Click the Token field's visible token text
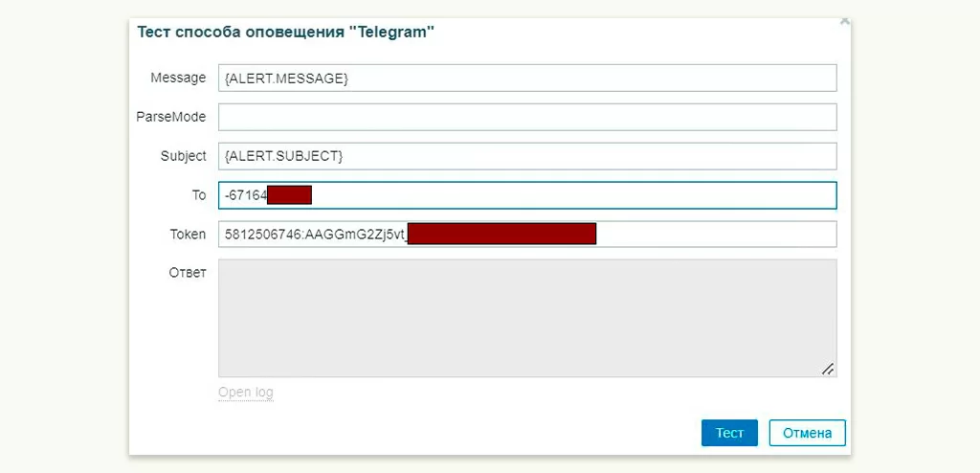 [315, 234]
